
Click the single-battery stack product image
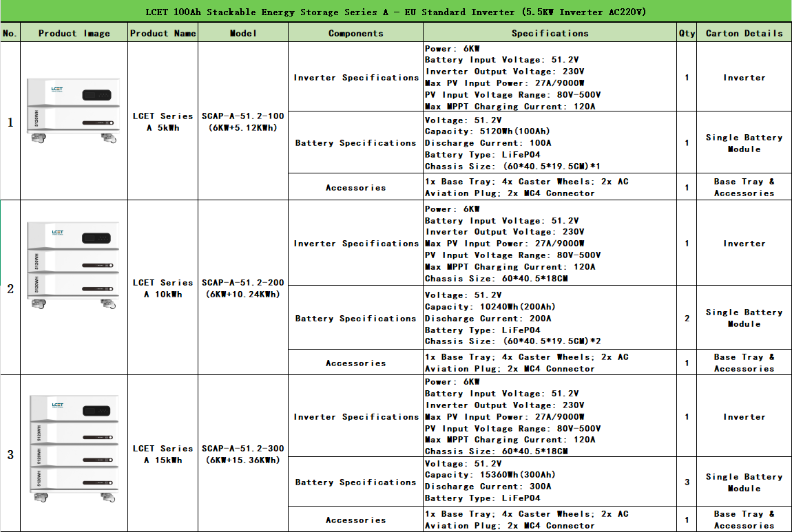click(73, 111)
